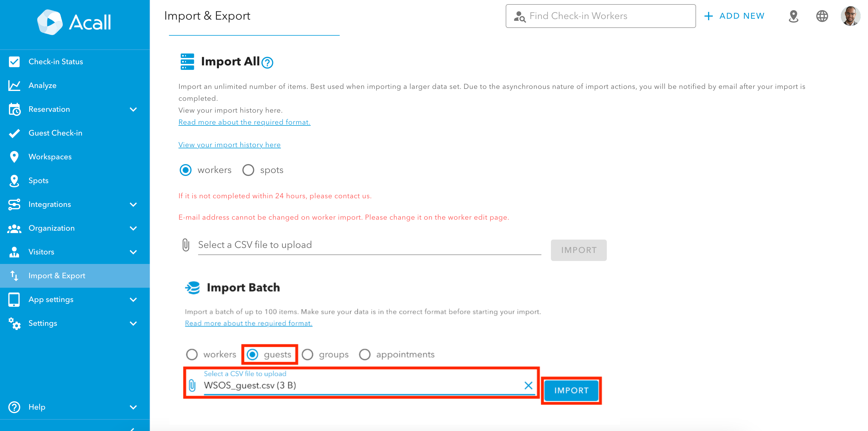Image resolution: width=868 pixels, height=431 pixels.
Task: Click the paperclip icon in Import All
Action: pyautogui.click(x=186, y=245)
